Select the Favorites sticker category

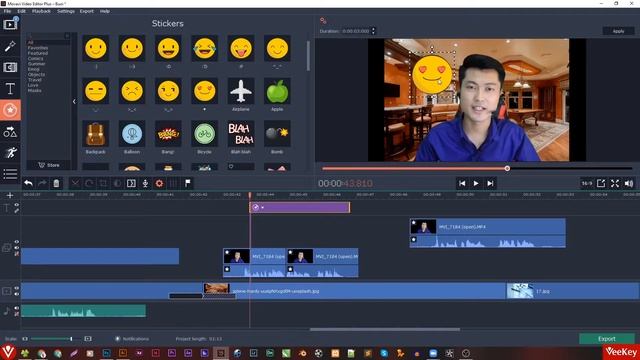coord(38,48)
